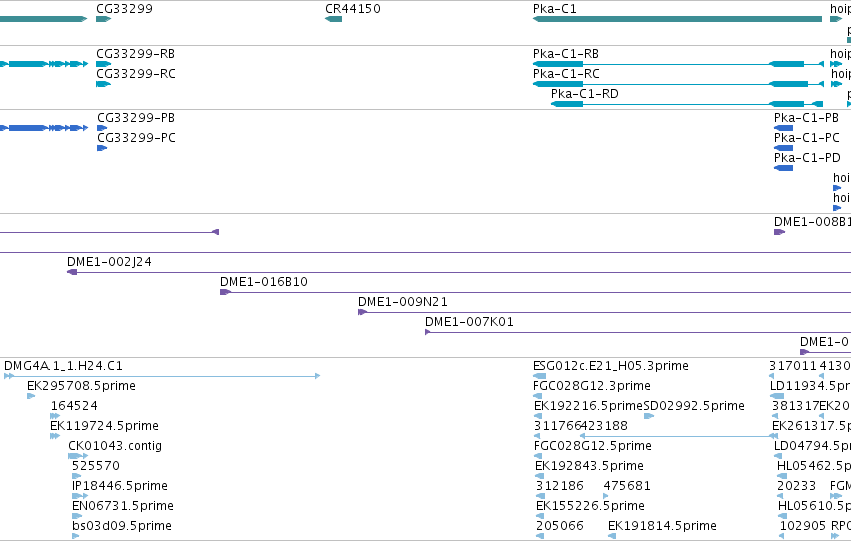Select Pka-C1-PC polypeptide
The image size is (851, 541).
pos(783,148)
